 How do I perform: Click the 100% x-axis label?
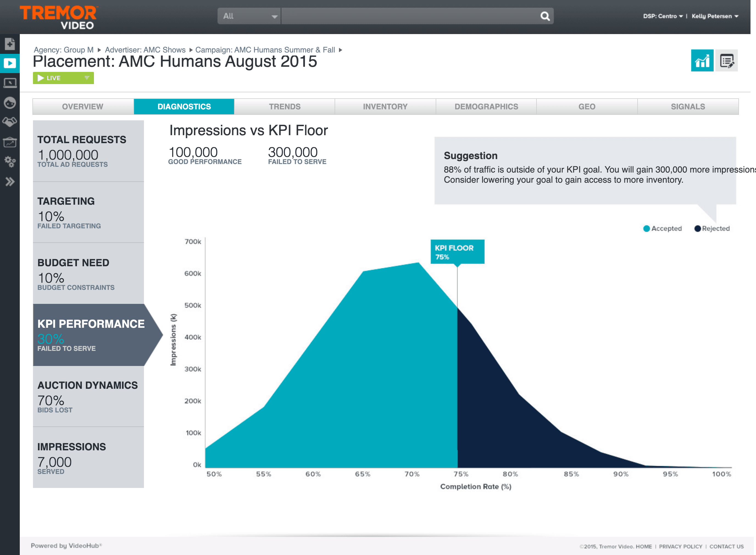click(721, 474)
